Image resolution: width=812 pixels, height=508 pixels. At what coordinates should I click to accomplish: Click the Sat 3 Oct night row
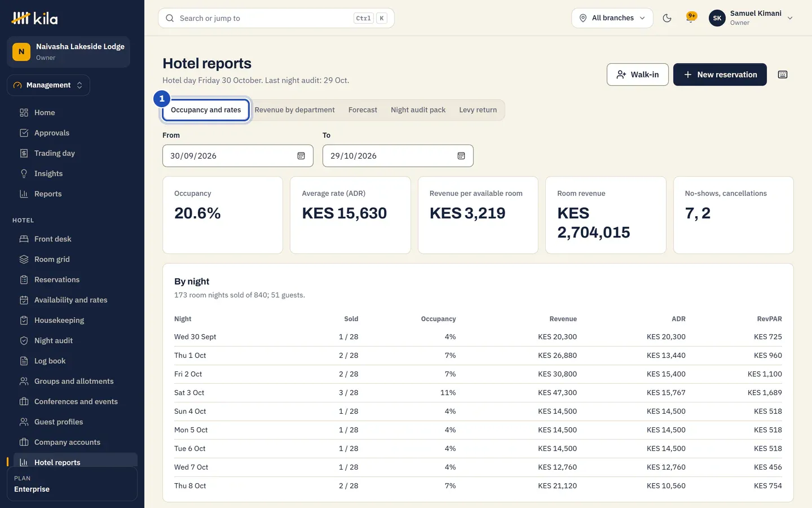478,393
